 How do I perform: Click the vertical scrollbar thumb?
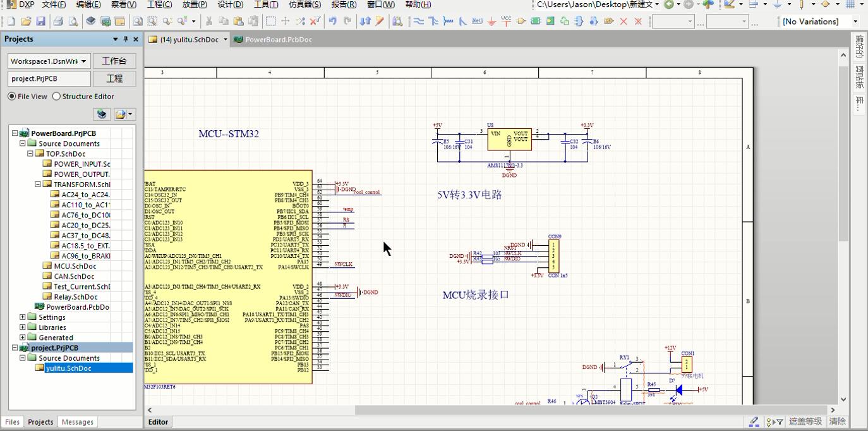tap(843, 154)
